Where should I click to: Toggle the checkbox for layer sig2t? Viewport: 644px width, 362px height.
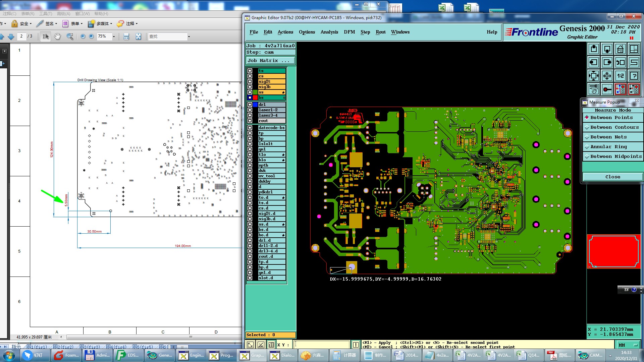coord(250,81)
